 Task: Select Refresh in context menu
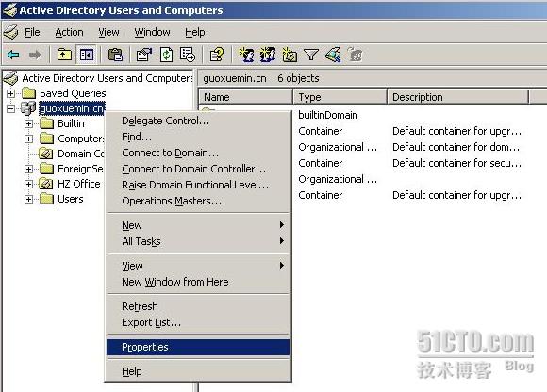198,306
